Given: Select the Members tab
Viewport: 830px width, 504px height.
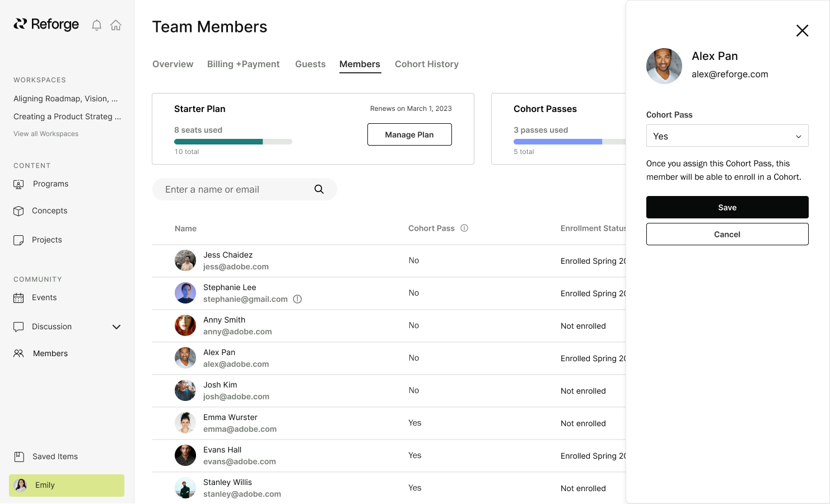Looking at the screenshot, I should [360, 64].
